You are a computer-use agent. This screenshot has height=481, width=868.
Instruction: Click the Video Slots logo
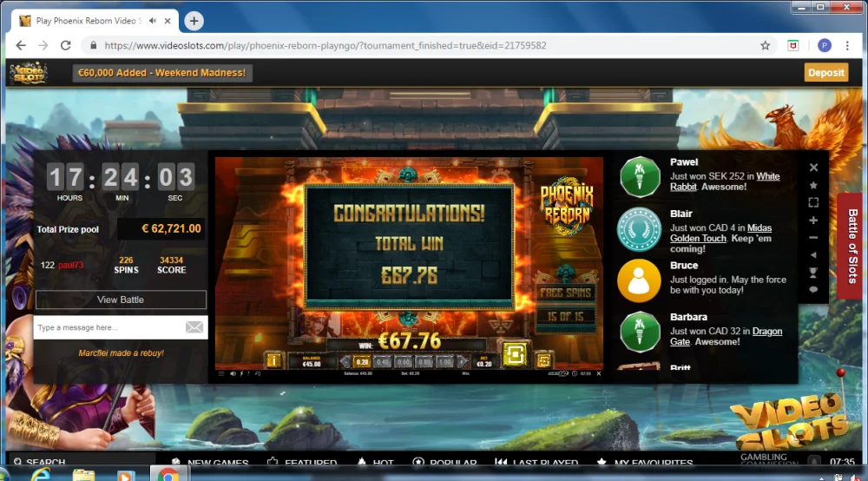[29, 73]
